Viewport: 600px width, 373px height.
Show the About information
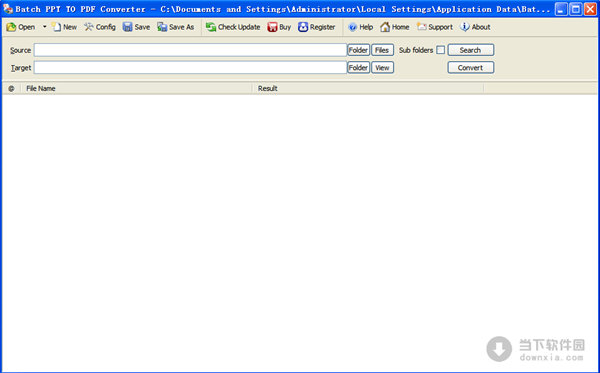(475, 27)
